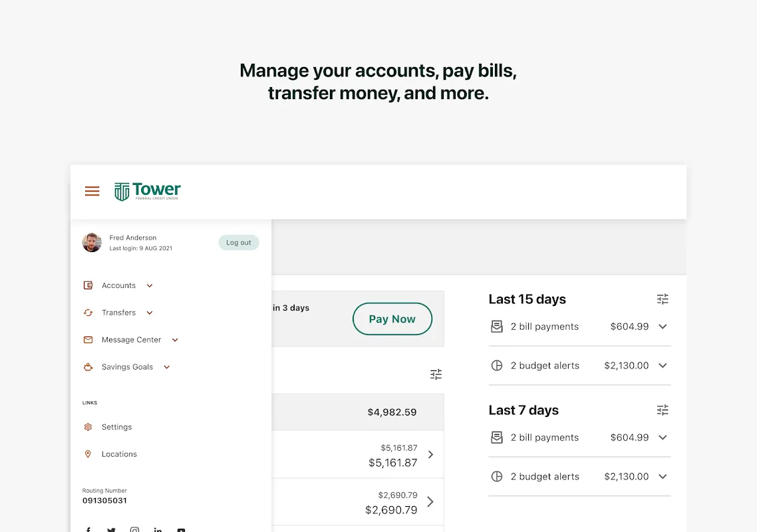Open the $5,161.87 account row arrow
The height and width of the screenshot is (532, 757).
pyautogui.click(x=430, y=455)
